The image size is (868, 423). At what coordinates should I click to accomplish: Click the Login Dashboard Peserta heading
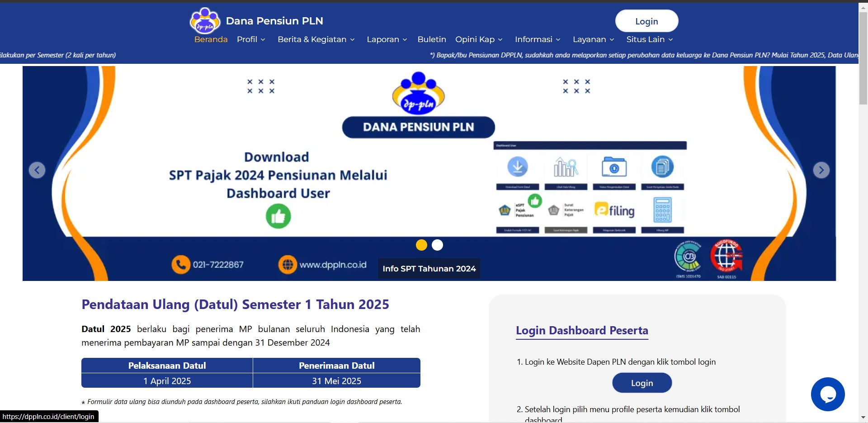[582, 331]
